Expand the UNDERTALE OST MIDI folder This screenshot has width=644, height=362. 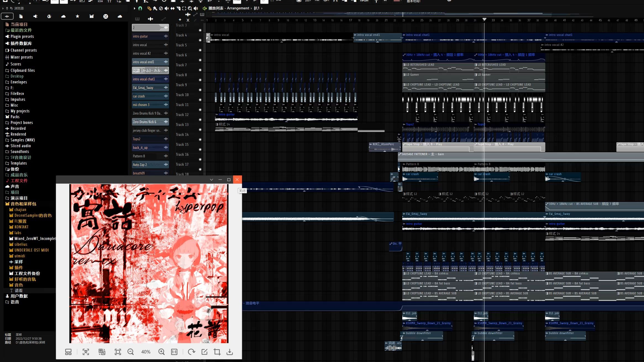[x=29, y=250]
